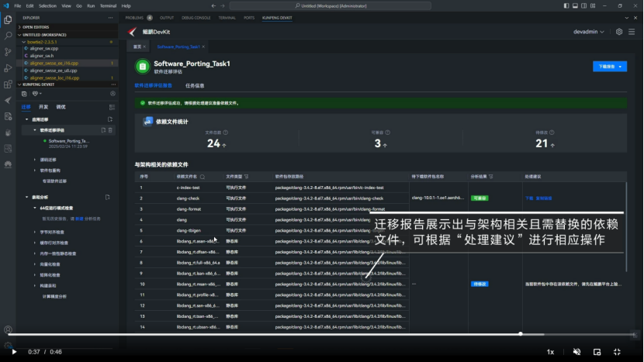This screenshot has width=644, height=362.
Task: Open the Search view in the activity bar
Action: pos(8,36)
